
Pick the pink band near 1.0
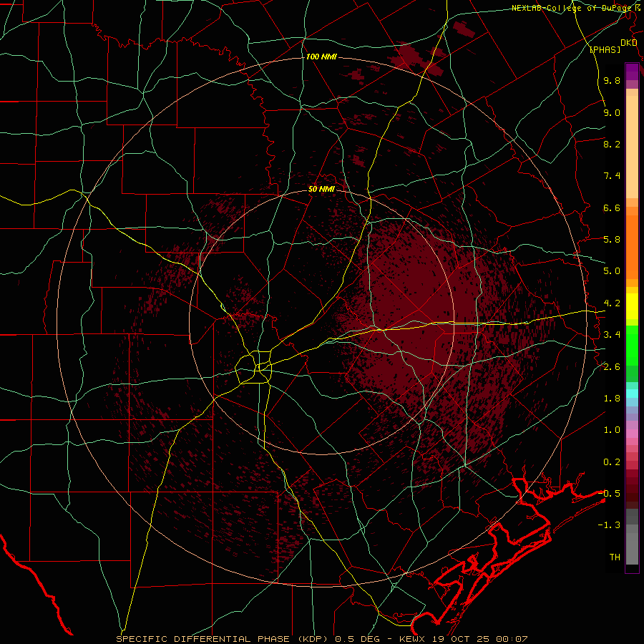[x=632, y=433]
